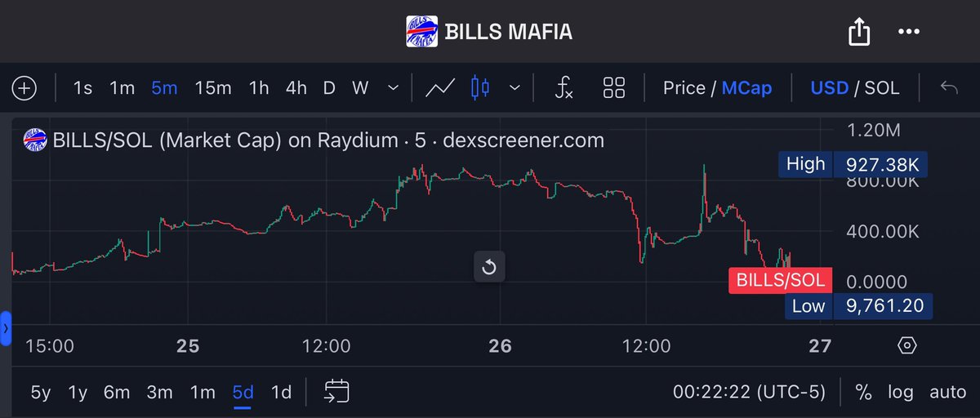Select the 5m timeframe
This screenshot has height=418, width=980.
(164, 88)
